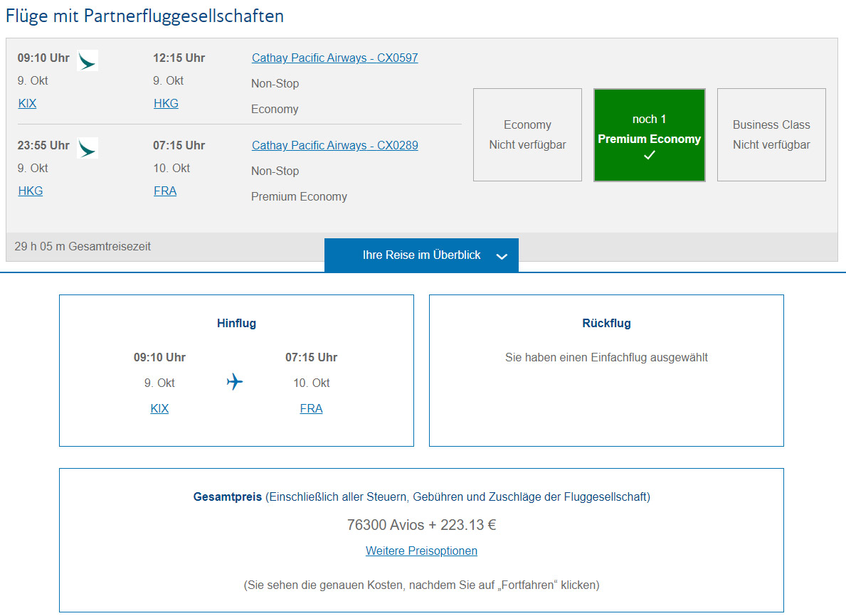The height and width of the screenshot is (616, 846).
Task: Open the FRA link in Hinflug summary
Action: [312, 408]
